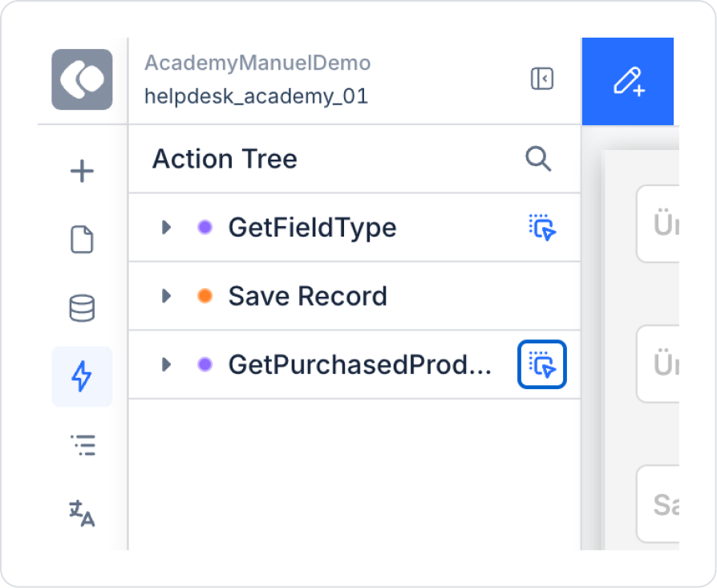Image resolution: width=717 pixels, height=588 pixels.
Task: Click the app logo at top left
Action: (82, 79)
